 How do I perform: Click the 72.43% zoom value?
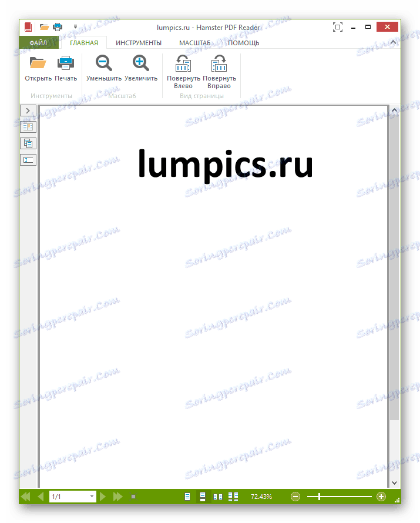pyautogui.click(x=261, y=497)
